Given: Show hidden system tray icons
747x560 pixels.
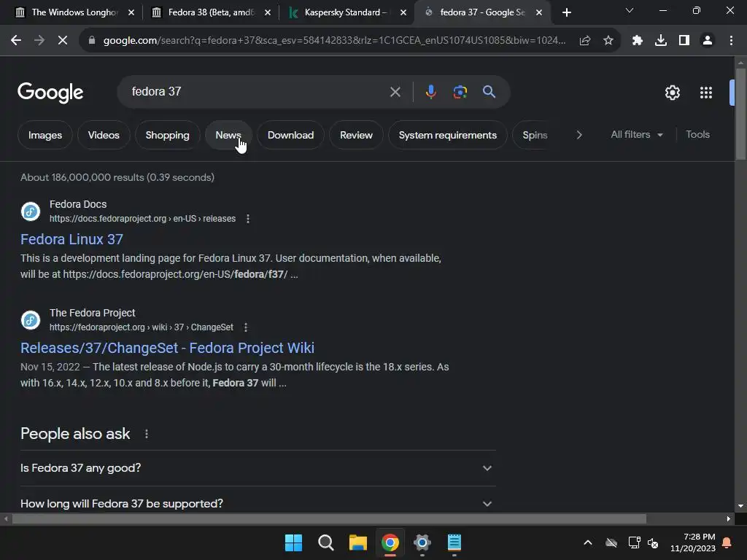Looking at the screenshot, I should tap(588, 542).
